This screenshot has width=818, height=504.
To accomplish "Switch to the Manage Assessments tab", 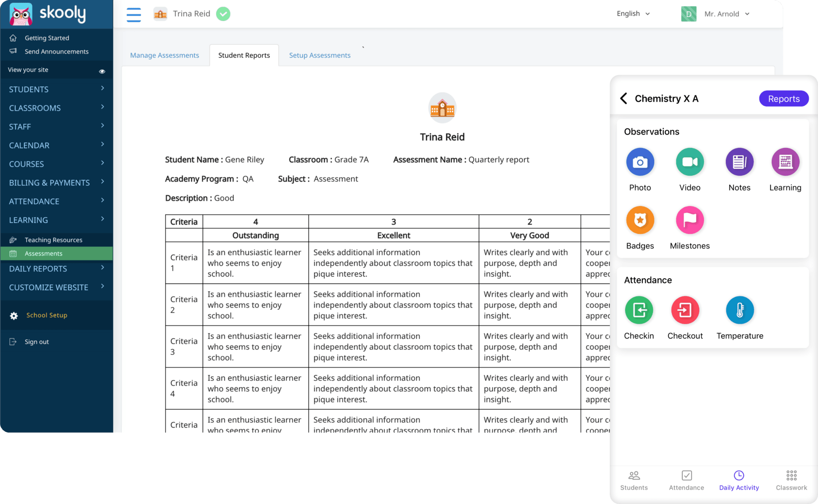I will click(x=165, y=55).
